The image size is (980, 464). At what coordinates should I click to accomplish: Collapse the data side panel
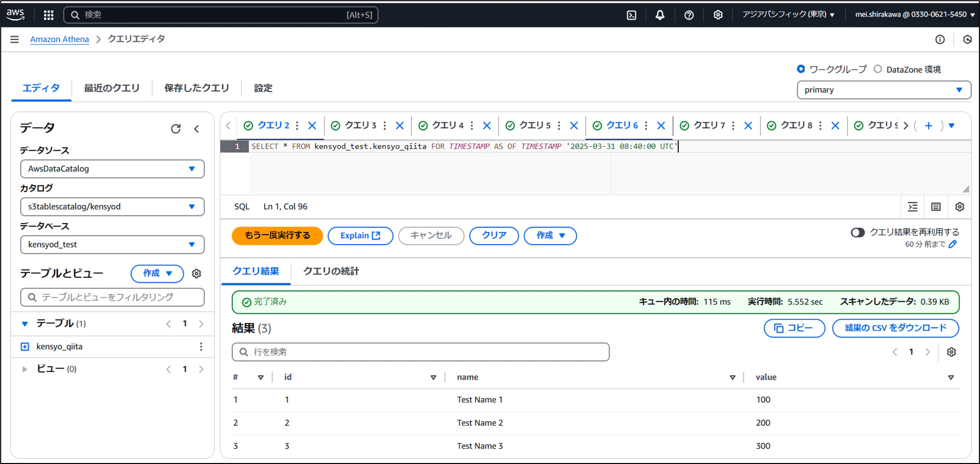point(197,129)
